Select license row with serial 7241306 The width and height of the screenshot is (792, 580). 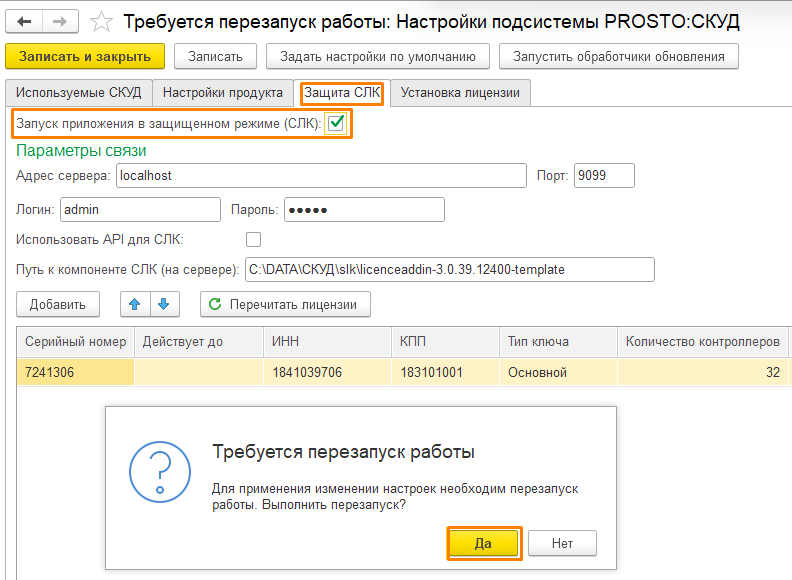[x=75, y=373]
